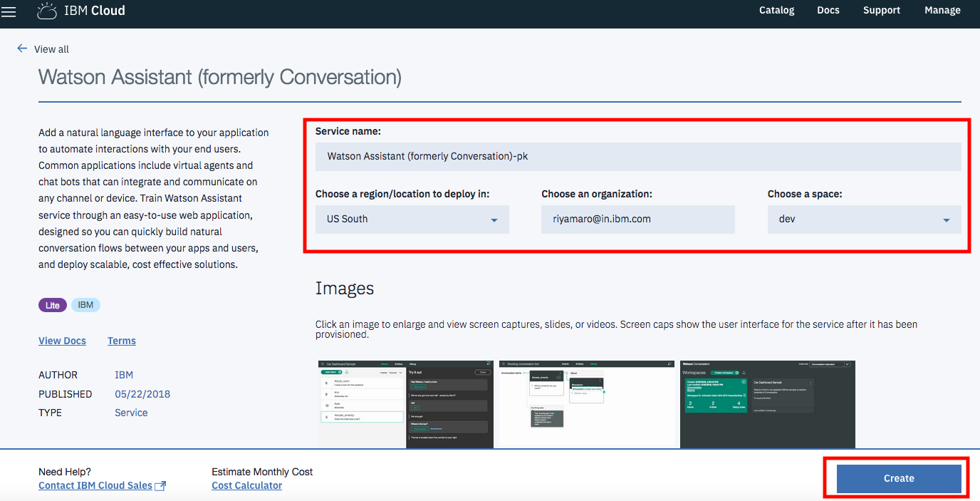The height and width of the screenshot is (501, 980).
Task: Click the Create button
Action: (899, 478)
